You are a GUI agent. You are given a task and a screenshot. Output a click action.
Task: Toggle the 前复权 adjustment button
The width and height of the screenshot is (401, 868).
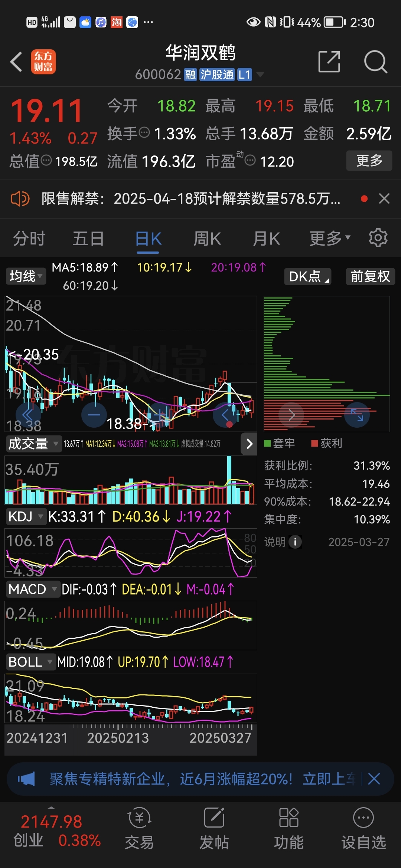click(x=370, y=276)
